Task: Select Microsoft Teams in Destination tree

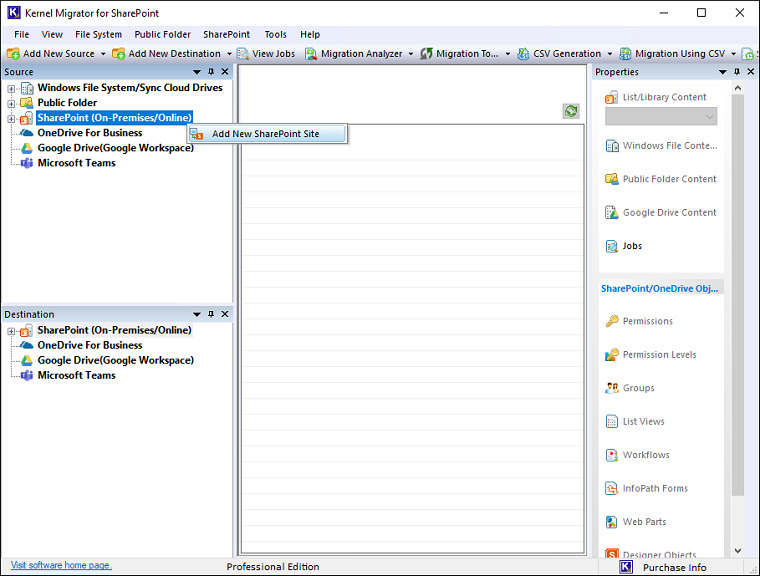Action: pos(76,375)
